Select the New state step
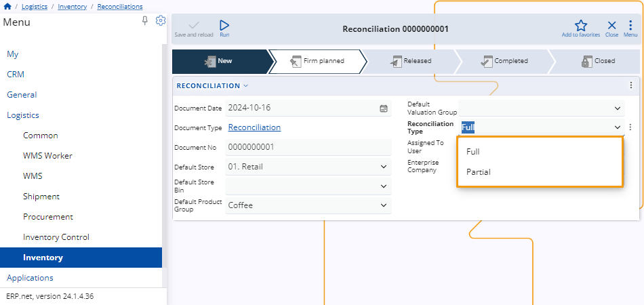The height and width of the screenshot is (305, 644). pyautogui.click(x=220, y=61)
